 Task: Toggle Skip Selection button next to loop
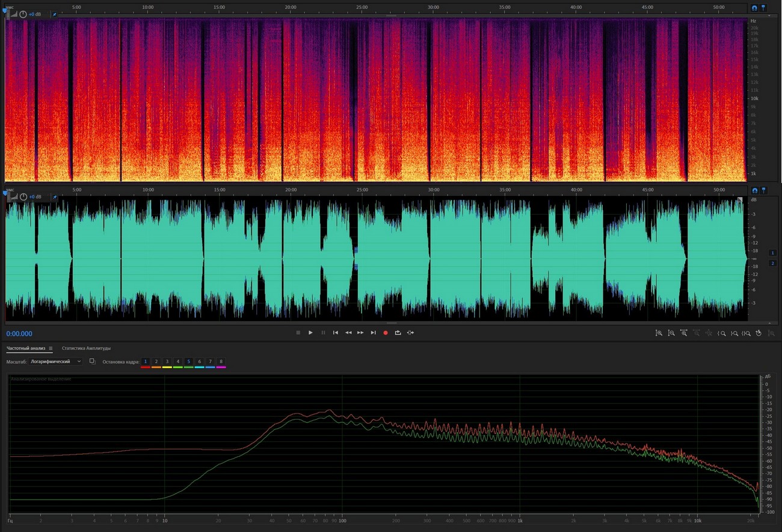(410, 332)
